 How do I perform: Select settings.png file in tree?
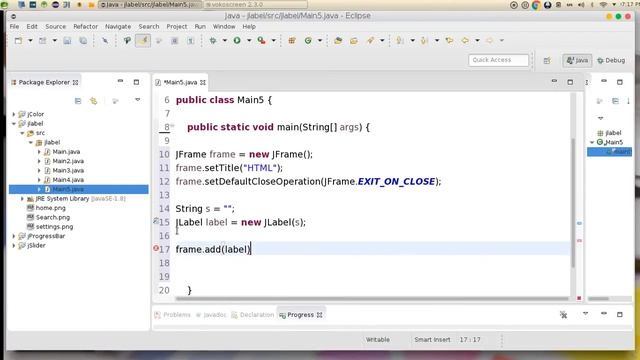50,227
